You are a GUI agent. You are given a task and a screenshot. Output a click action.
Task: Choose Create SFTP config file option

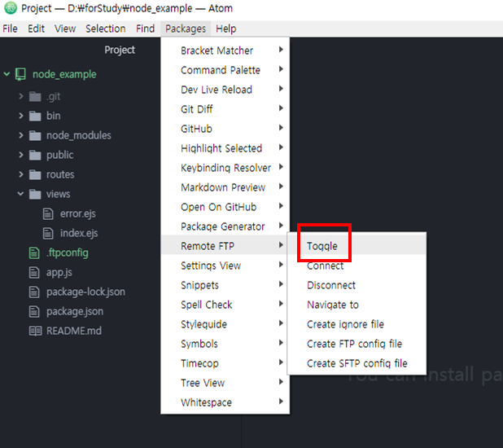coord(356,363)
